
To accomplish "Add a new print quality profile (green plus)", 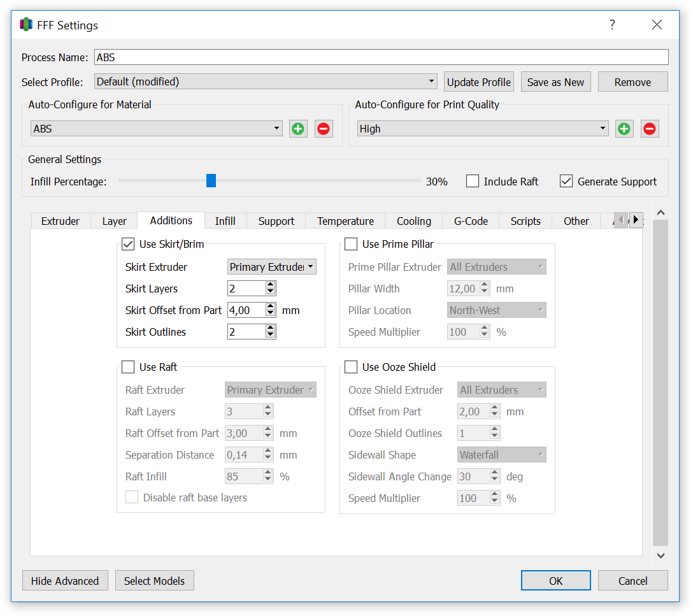I will [624, 129].
